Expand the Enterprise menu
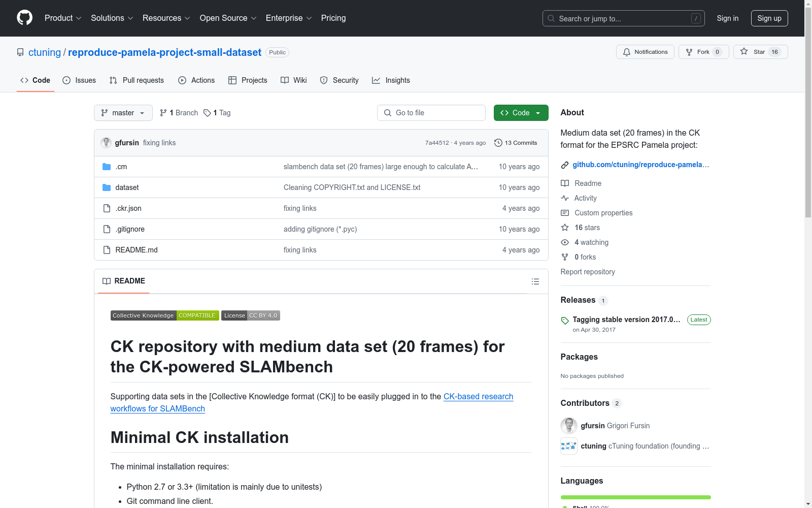Viewport: 812px width, 508px height. pos(289,18)
